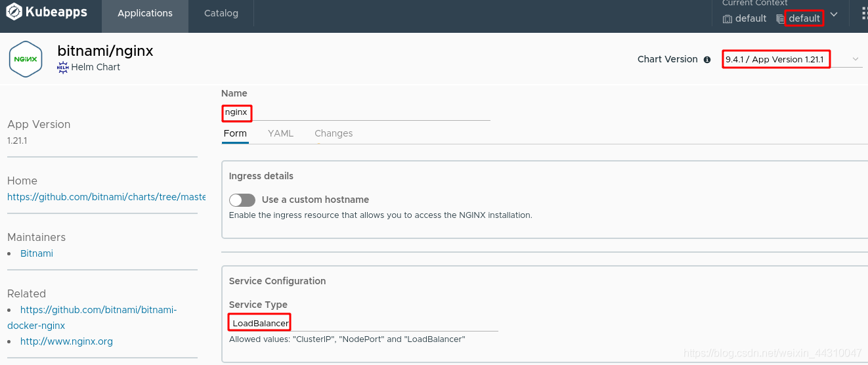Image resolution: width=868 pixels, height=365 pixels.
Task: Click the Related heading
Action: 26,293
